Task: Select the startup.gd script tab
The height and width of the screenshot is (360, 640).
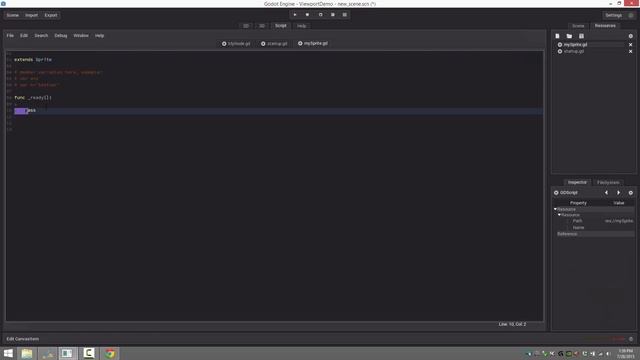Action: pyautogui.click(x=274, y=44)
